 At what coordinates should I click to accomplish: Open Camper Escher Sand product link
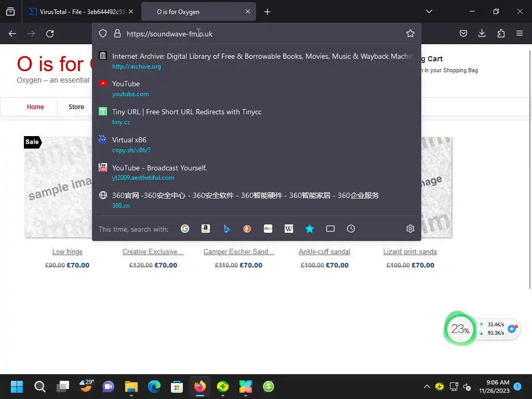(239, 252)
